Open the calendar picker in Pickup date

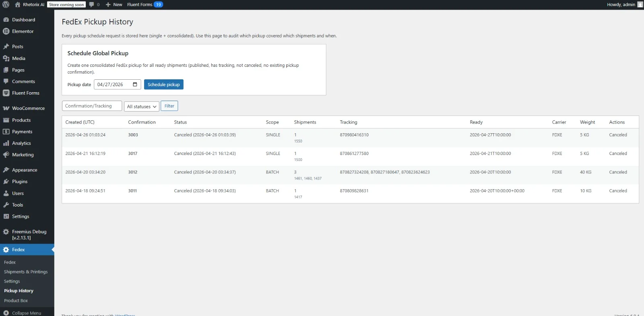tap(135, 85)
